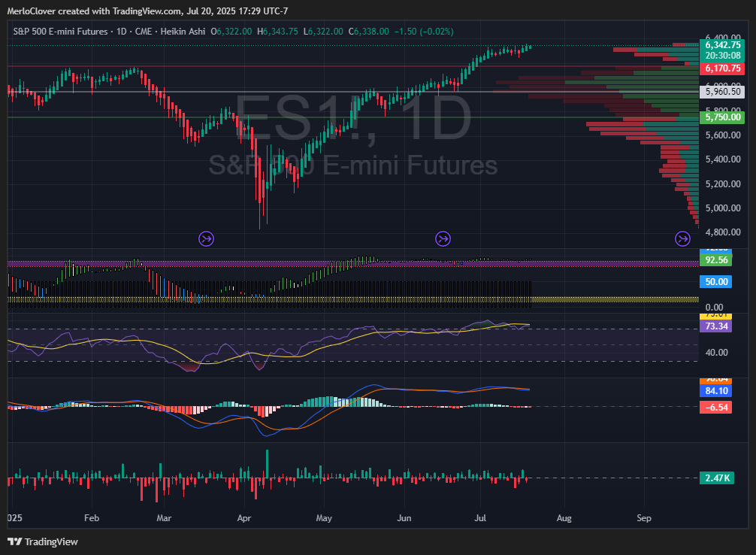Viewport: 756px width, 555px height.
Task: Click the Feb label on time axis
Action: (x=92, y=518)
